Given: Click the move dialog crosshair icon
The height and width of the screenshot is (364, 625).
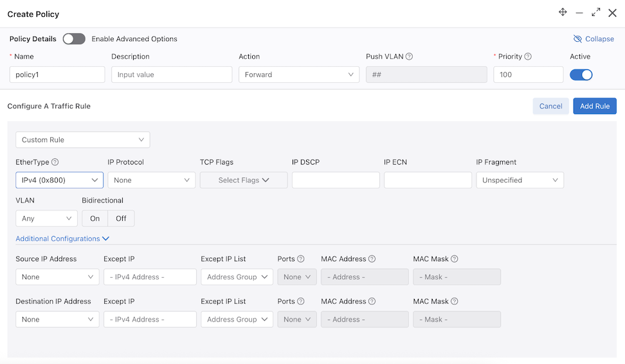Looking at the screenshot, I should pyautogui.click(x=563, y=12).
